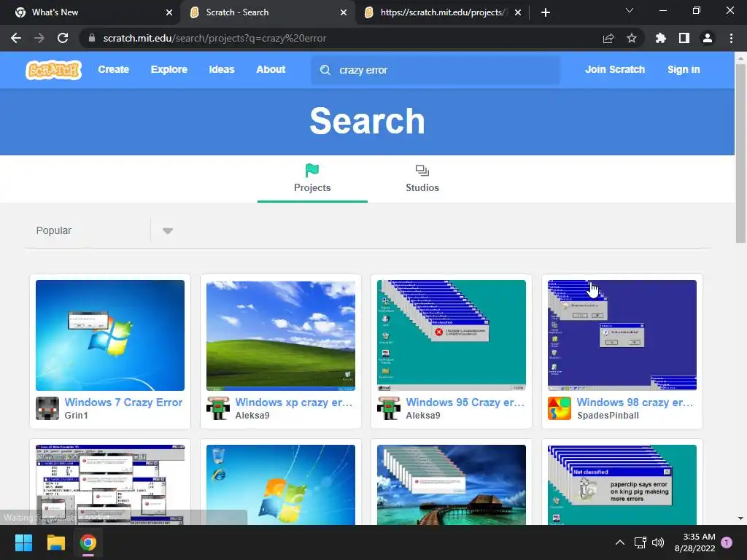Open Windows 98 crazy error project link
747x560 pixels.
pos(635,402)
